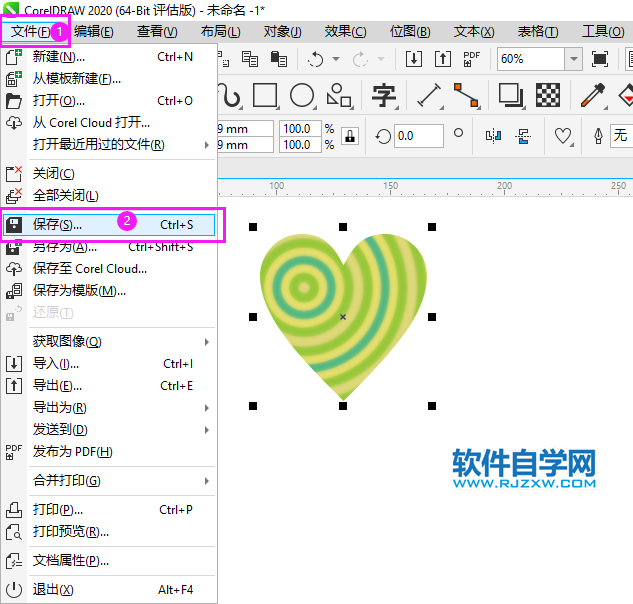This screenshot has width=633, height=604.
Task: Select the Drop Shadow tool
Action: (511, 96)
